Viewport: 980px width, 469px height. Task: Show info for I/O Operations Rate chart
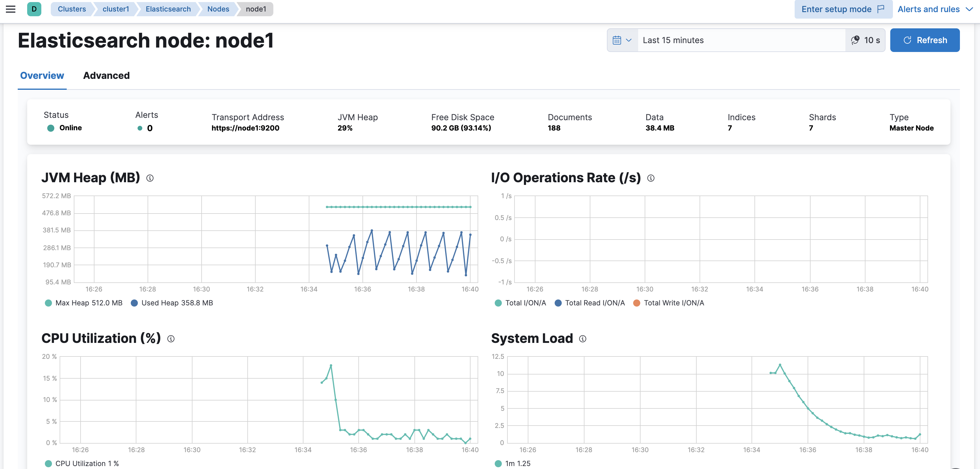tap(651, 178)
